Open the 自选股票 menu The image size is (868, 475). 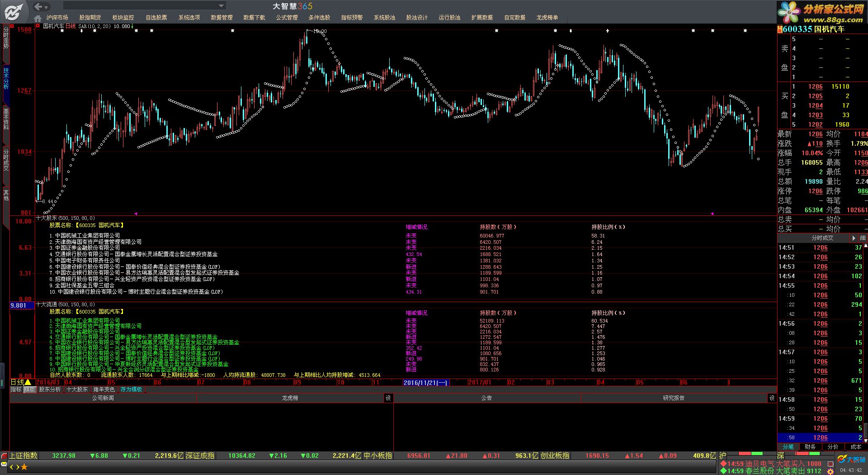coord(156,18)
